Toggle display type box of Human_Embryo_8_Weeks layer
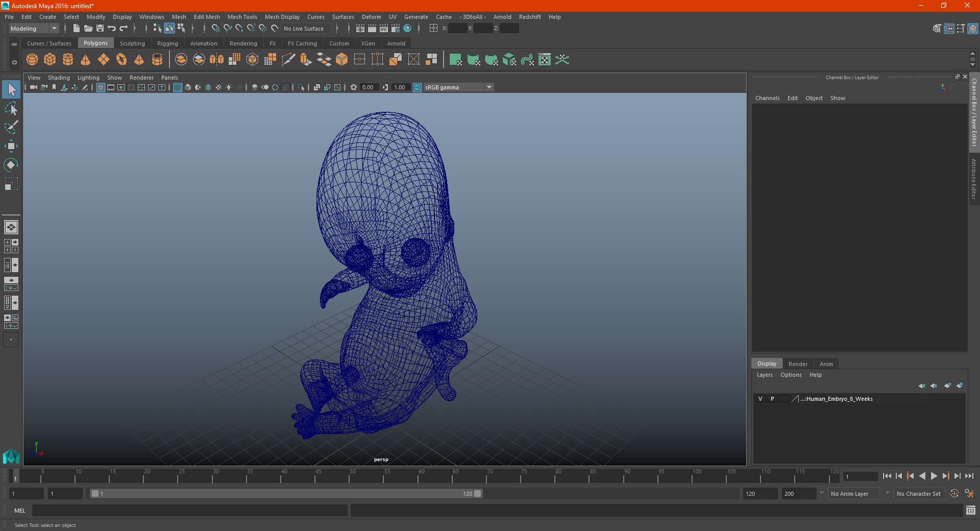 click(x=784, y=399)
